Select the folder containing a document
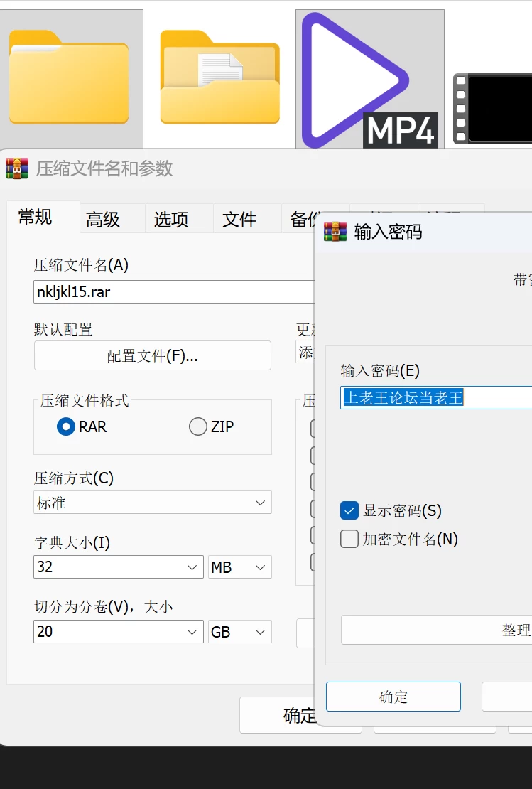 tap(219, 77)
